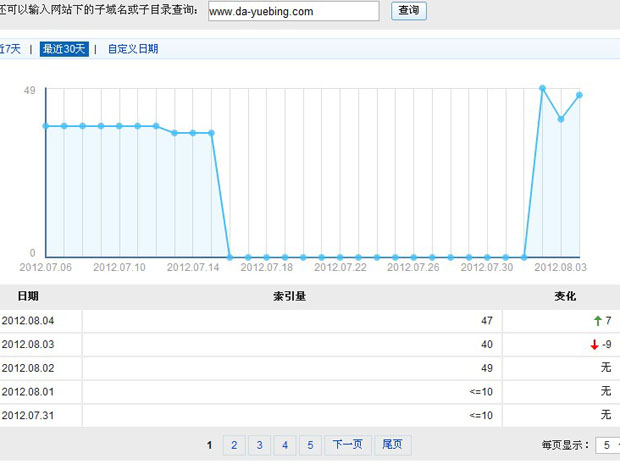Click the last data point on the chart
The width and height of the screenshot is (620, 464).
tap(579, 95)
